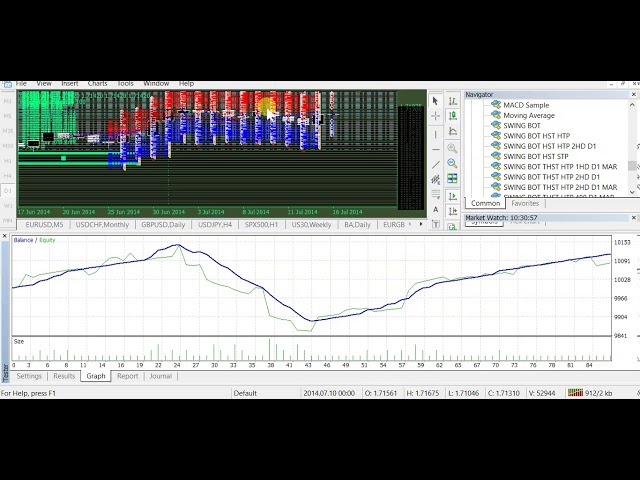Open the GBPUSD,Daily chart tab
The height and width of the screenshot is (480, 640).
click(163, 225)
